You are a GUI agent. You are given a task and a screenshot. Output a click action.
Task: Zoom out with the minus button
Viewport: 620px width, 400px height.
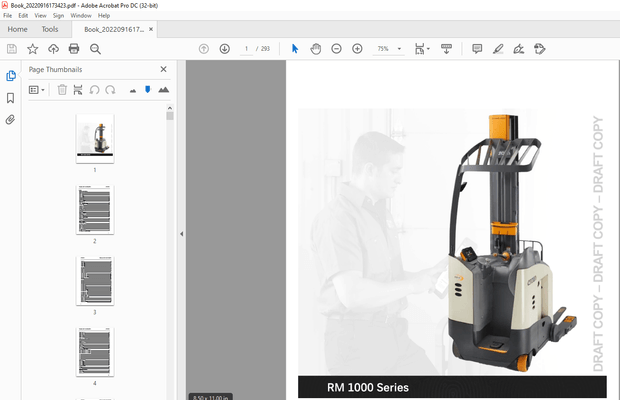tap(336, 49)
